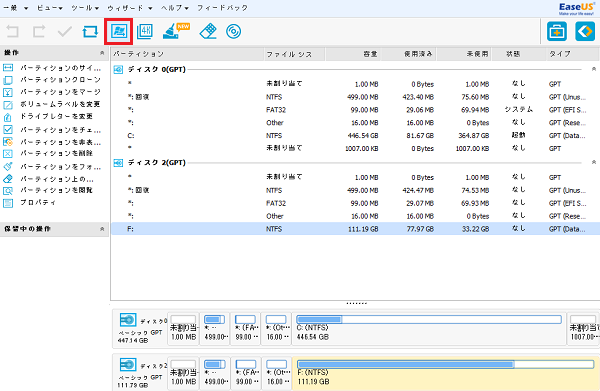Sort by the 状態 column header
This screenshot has width=600, height=391.
(x=518, y=54)
